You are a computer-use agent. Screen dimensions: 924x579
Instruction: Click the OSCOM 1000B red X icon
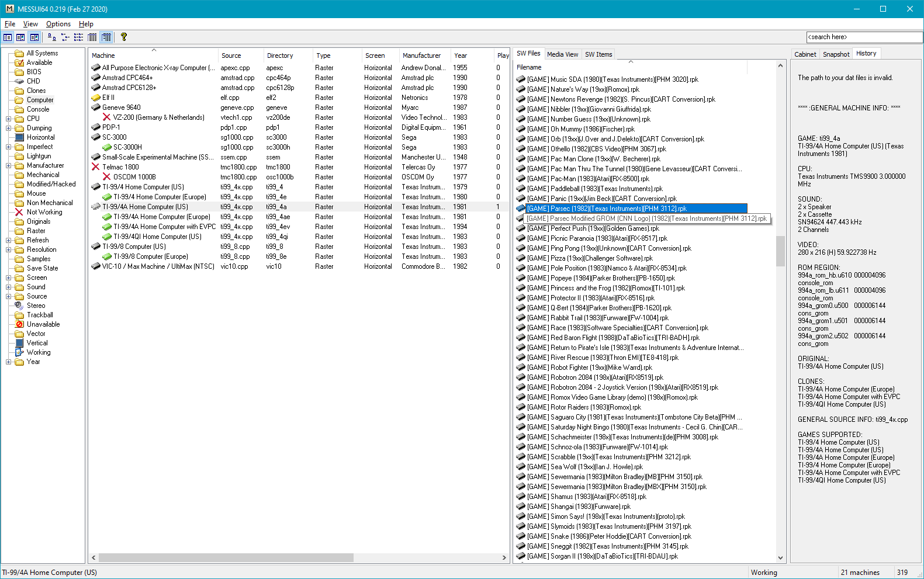click(x=107, y=177)
